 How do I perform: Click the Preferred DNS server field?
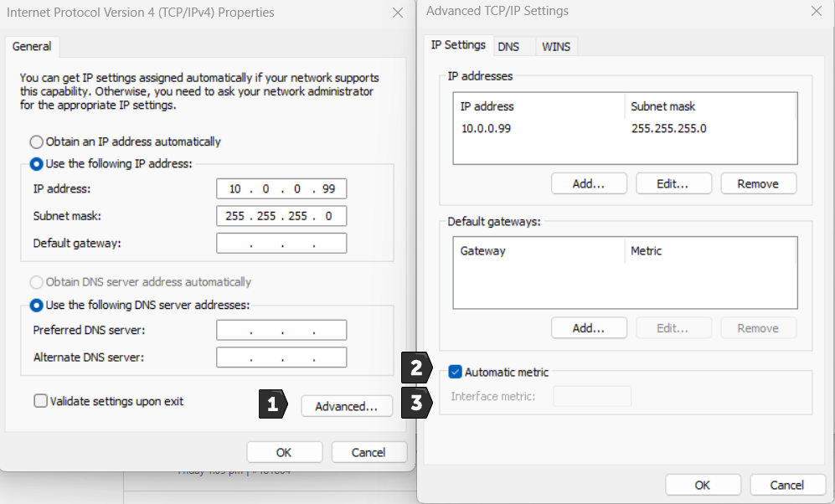tap(281, 330)
